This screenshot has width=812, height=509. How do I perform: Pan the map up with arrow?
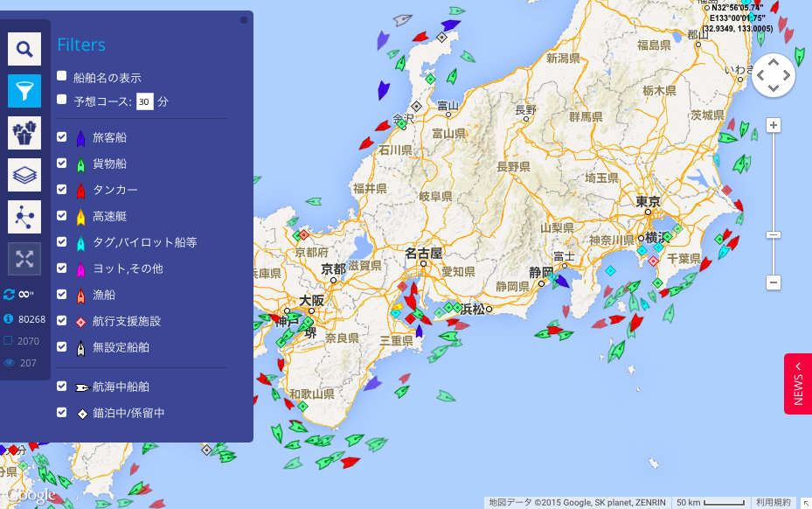tap(774, 63)
